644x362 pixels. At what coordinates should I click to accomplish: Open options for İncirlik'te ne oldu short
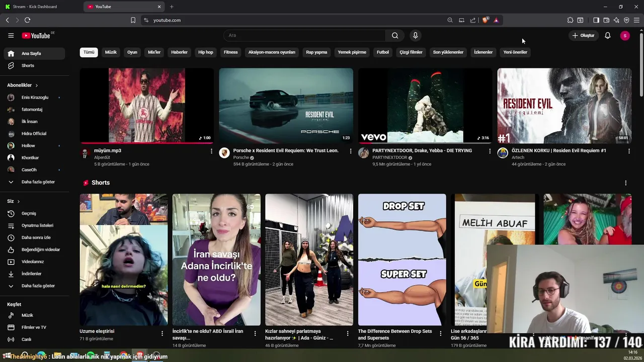click(255, 333)
